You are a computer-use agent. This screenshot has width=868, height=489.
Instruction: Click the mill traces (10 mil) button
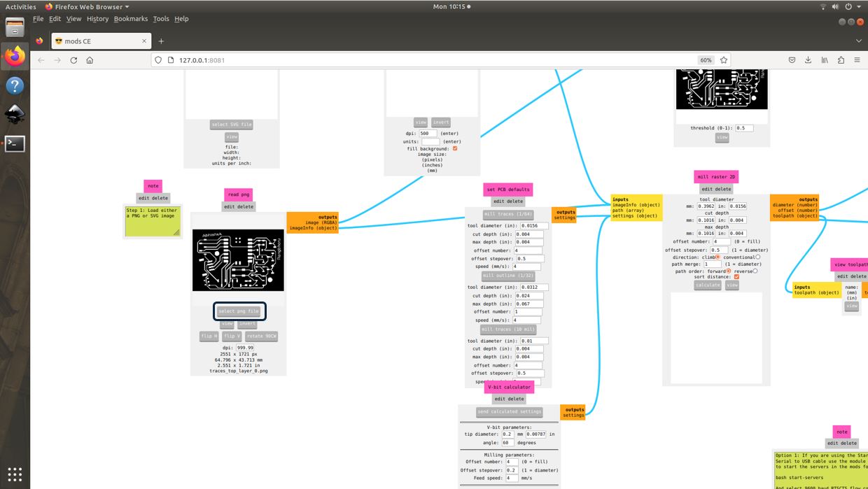pos(508,329)
